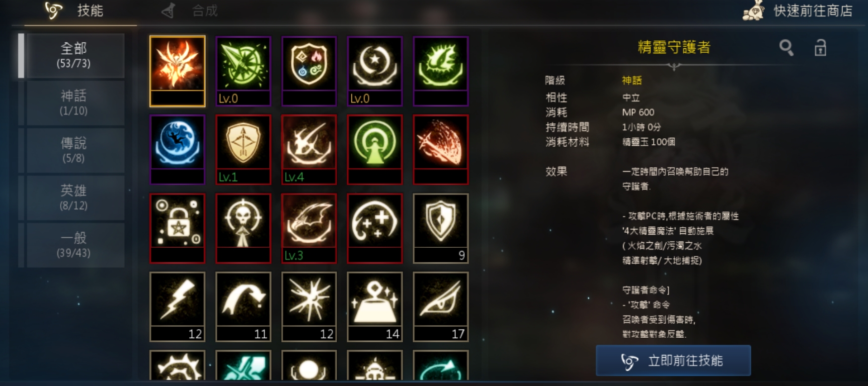Toggle the padlock lock icon
Viewport: 868px width, 386px height.
click(820, 48)
